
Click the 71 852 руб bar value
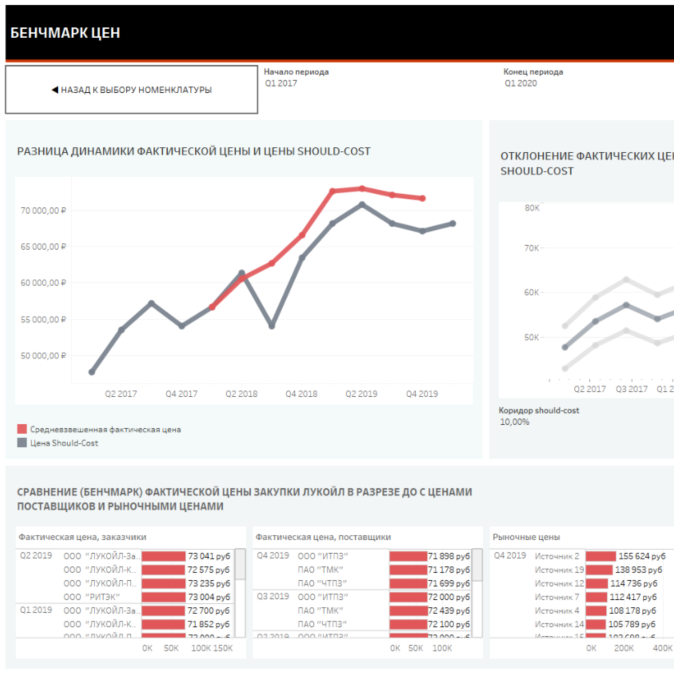click(x=209, y=624)
